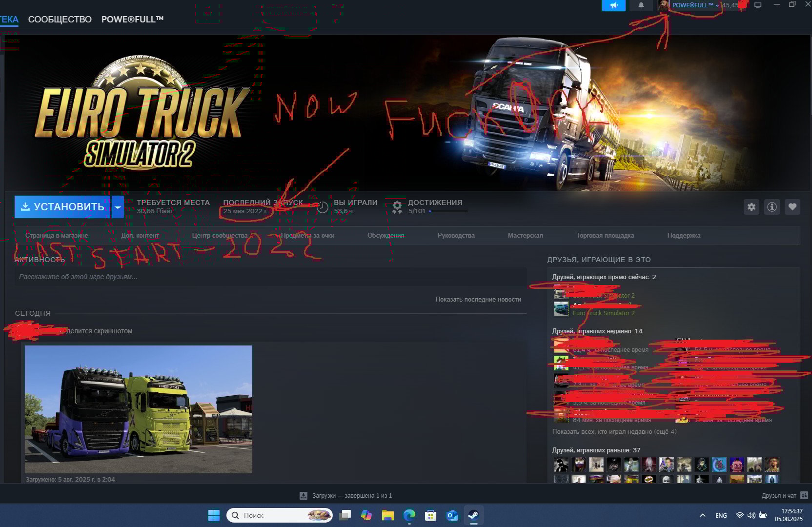Screen dimensions: 812x527
Task: Open Друзья и чат panel
Action: point(779,495)
